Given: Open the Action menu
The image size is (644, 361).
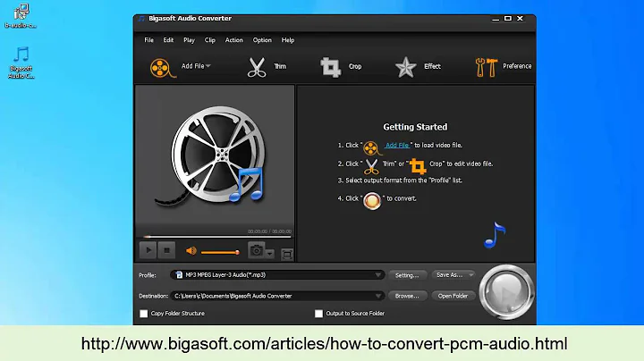Looking at the screenshot, I should 233,40.
